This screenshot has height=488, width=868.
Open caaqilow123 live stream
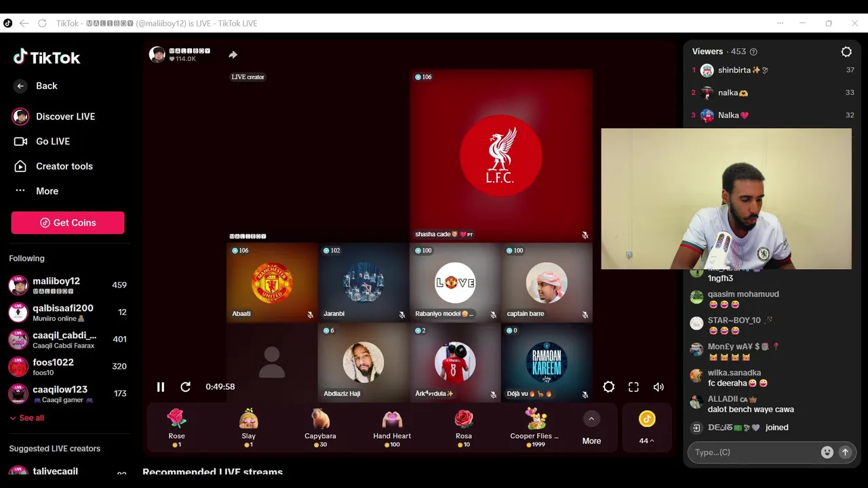(x=68, y=394)
